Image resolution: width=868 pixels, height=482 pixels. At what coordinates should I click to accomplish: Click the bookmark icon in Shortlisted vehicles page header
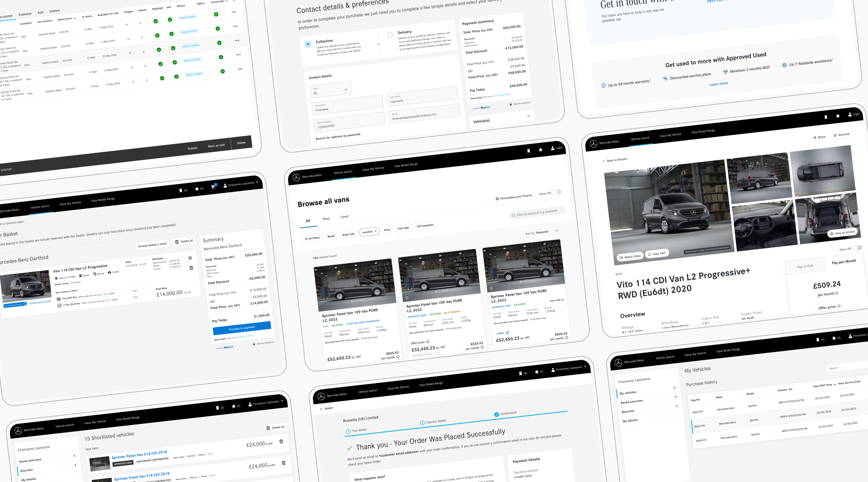click(x=217, y=408)
